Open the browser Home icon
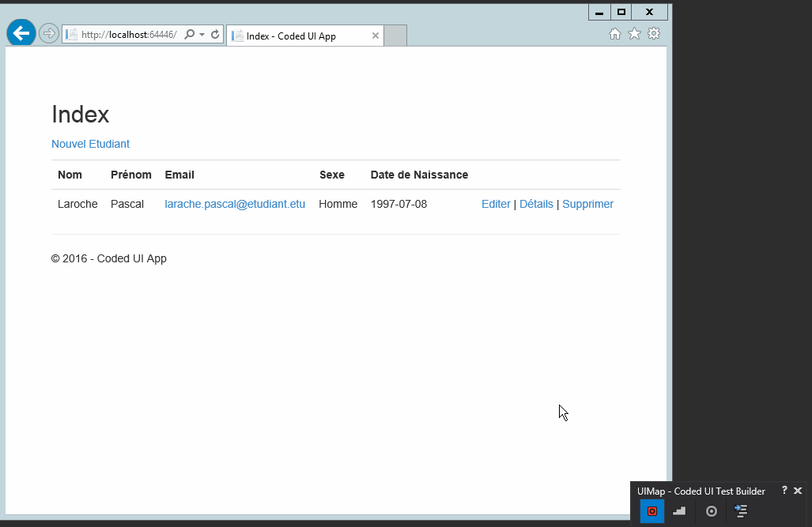This screenshot has width=812, height=527. [614, 34]
